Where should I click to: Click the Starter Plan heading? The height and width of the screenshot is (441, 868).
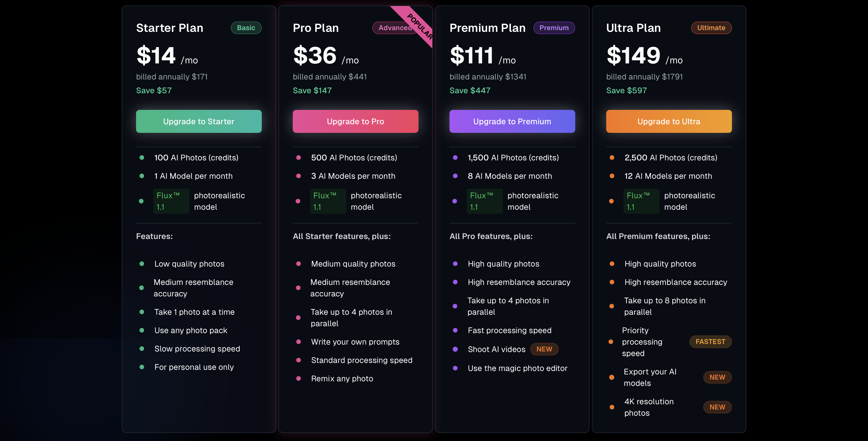[x=169, y=28]
